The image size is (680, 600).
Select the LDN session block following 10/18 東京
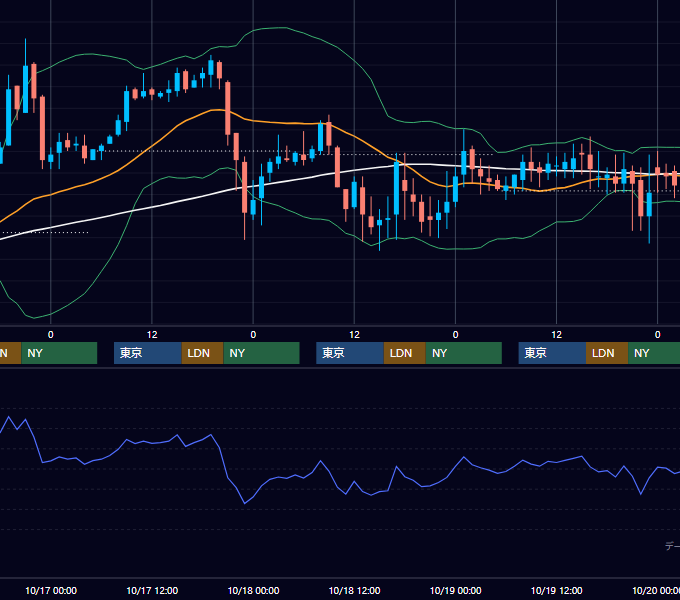(405, 353)
